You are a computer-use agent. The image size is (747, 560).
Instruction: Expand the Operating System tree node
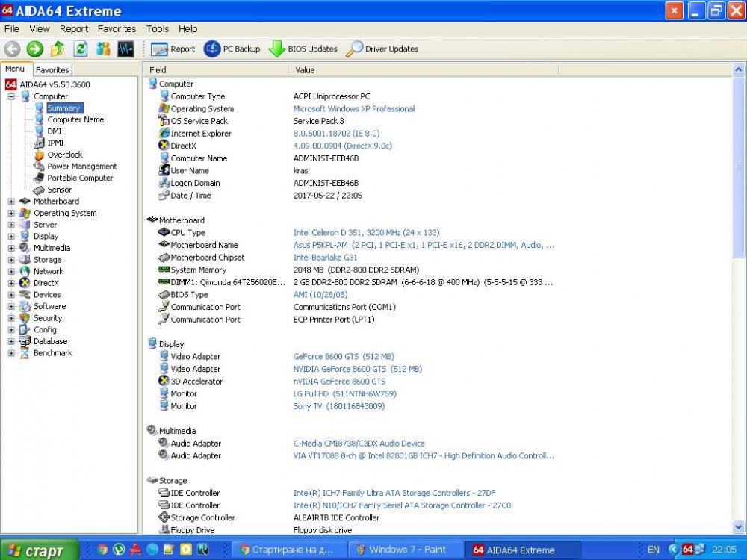[11, 213]
